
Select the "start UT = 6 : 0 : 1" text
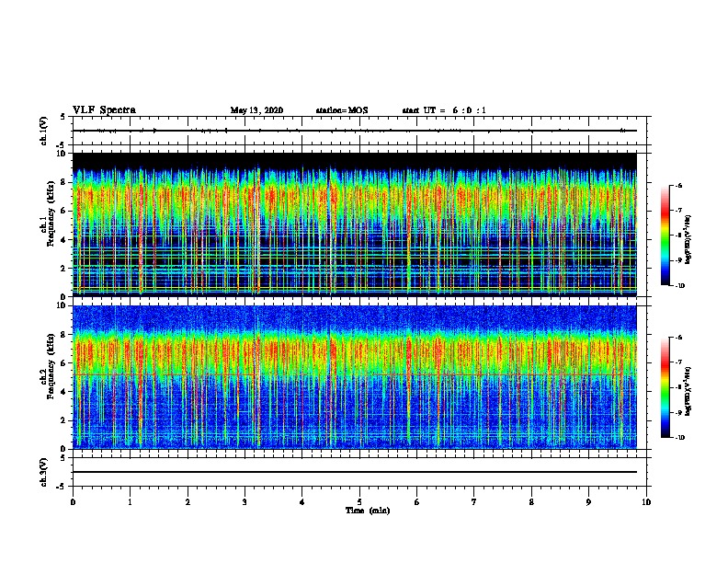pyautogui.click(x=444, y=110)
